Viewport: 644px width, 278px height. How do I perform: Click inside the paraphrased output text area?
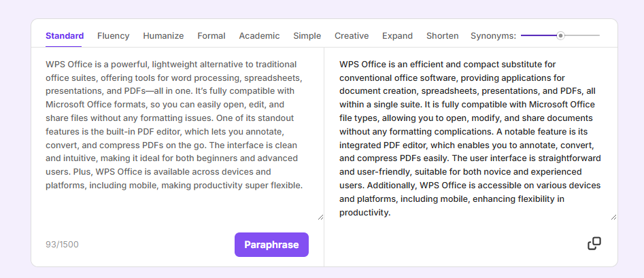coord(469,136)
